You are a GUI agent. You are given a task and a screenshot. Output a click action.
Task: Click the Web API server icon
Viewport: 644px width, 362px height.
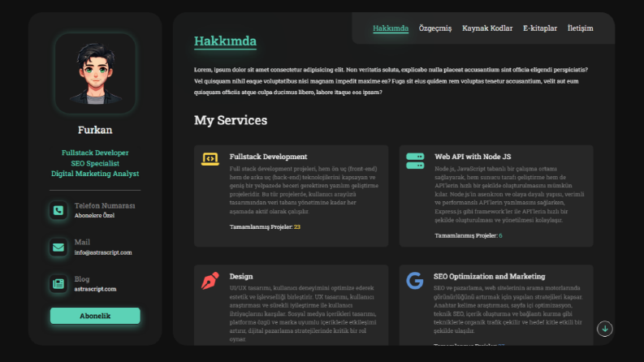(x=415, y=161)
